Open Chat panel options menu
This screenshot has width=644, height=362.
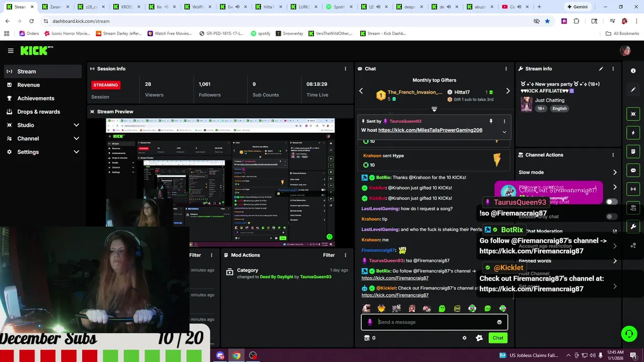506,69
